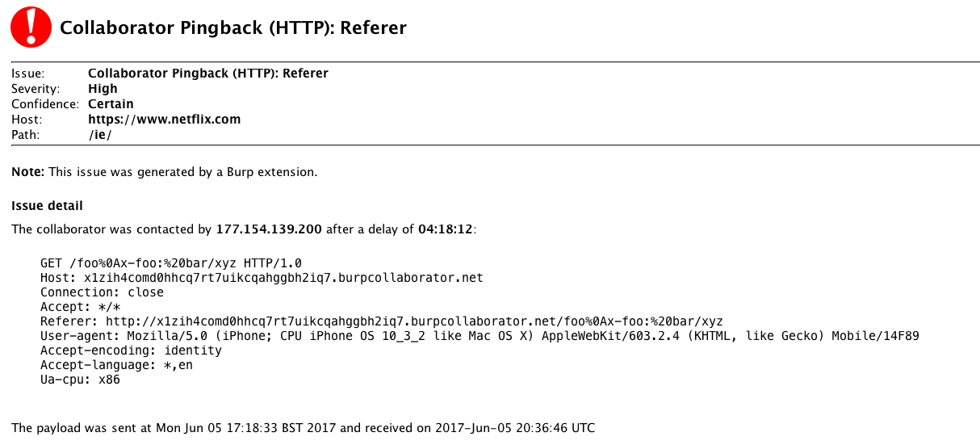
Task: Click the Collaborator Pingback (HTTP): Referer heading
Action: (233, 28)
